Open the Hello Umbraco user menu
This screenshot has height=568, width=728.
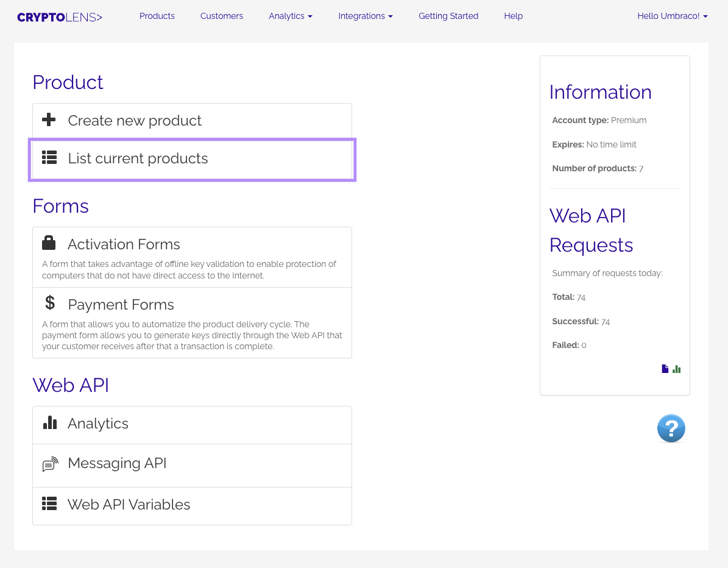click(x=672, y=16)
